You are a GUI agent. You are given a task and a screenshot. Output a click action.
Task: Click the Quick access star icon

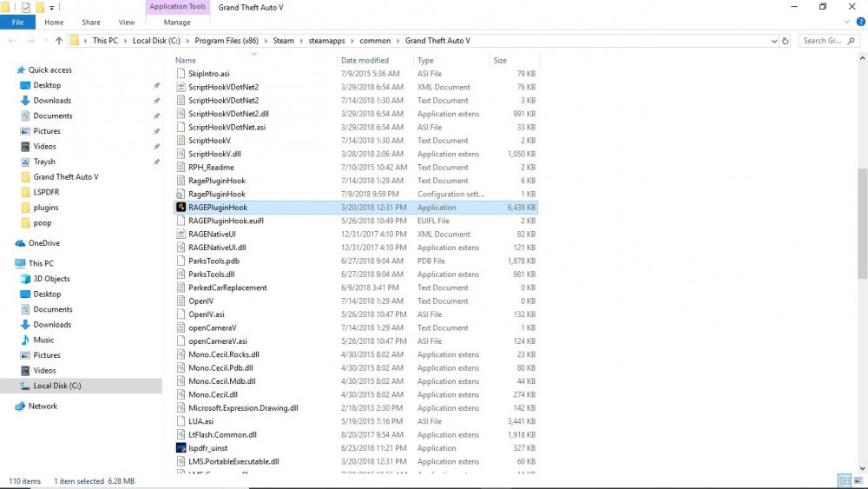[21, 69]
